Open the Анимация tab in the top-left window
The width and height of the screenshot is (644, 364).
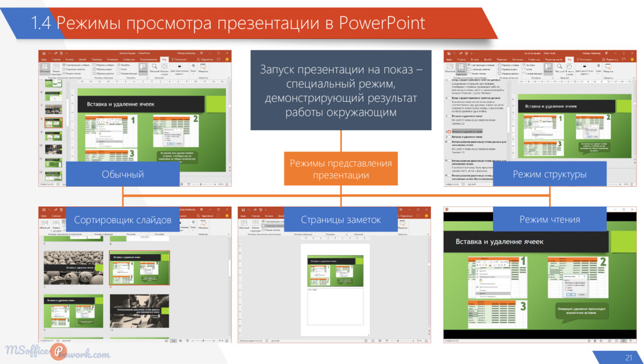pyautogui.click(x=113, y=59)
